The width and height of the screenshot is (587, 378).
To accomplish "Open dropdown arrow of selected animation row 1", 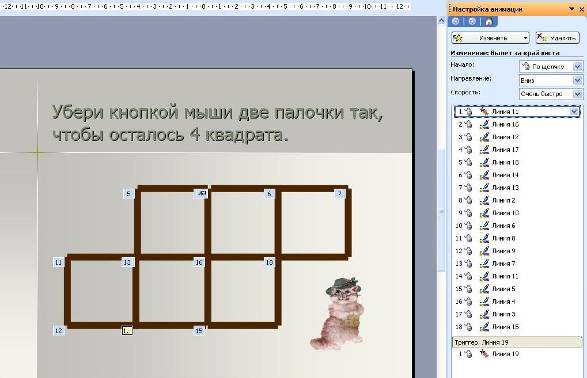I will coord(574,112).
